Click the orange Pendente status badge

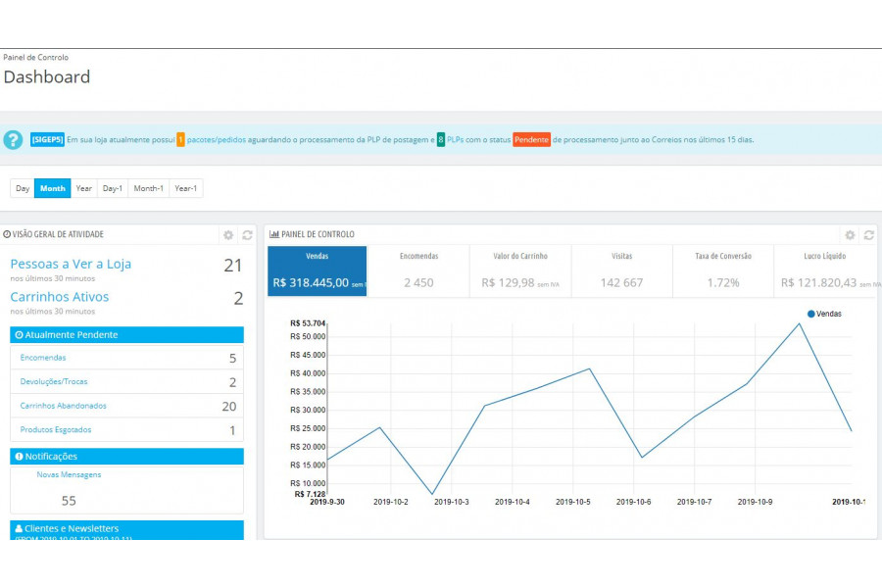(x=531, y=139)
